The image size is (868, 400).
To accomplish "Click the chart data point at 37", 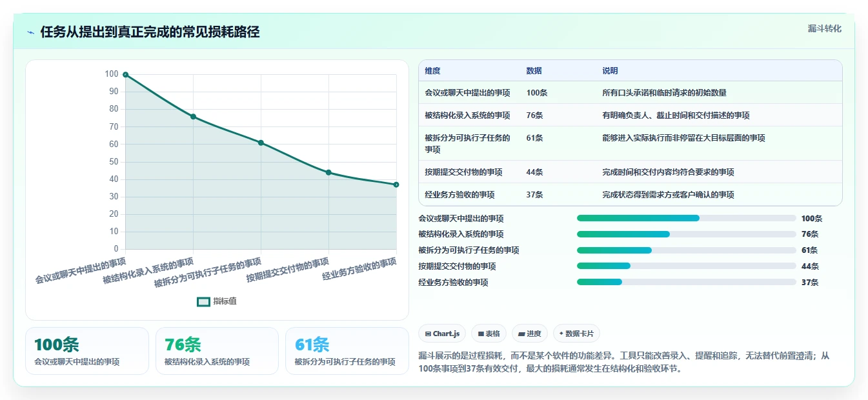I will (396, 185).
